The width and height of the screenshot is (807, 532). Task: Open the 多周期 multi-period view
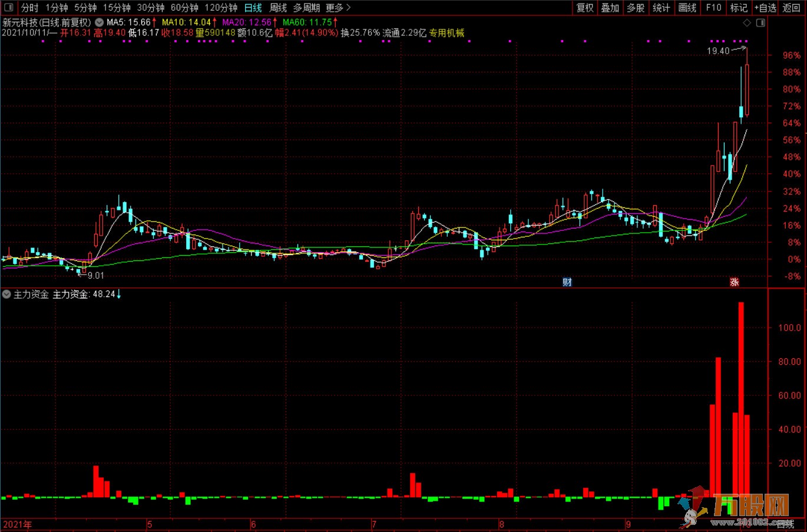(x=306, y=8)
